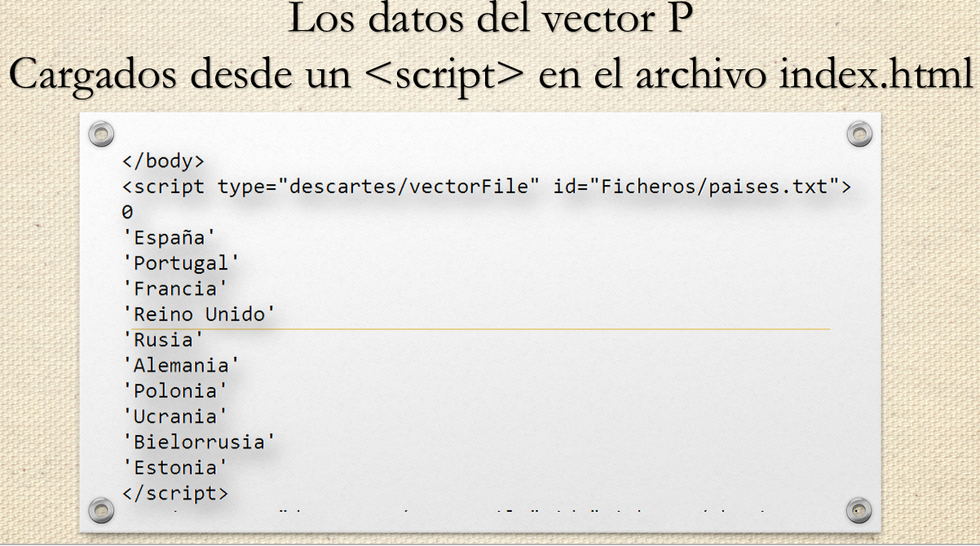Click the subtitle line mentioning index.html
This screenshot has width=980, height=546.
(491, 73)
